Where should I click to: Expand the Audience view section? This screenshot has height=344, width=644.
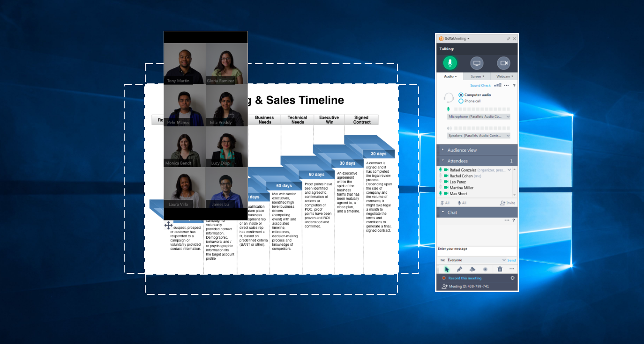(477, 150)
